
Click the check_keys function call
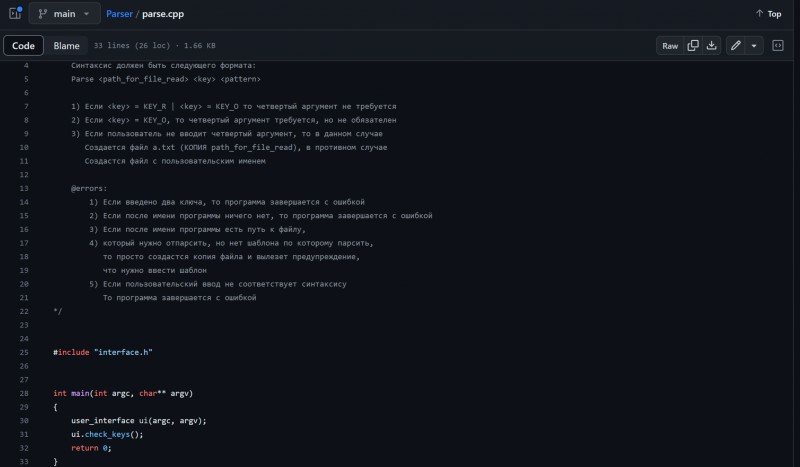[x=107, y=434]
